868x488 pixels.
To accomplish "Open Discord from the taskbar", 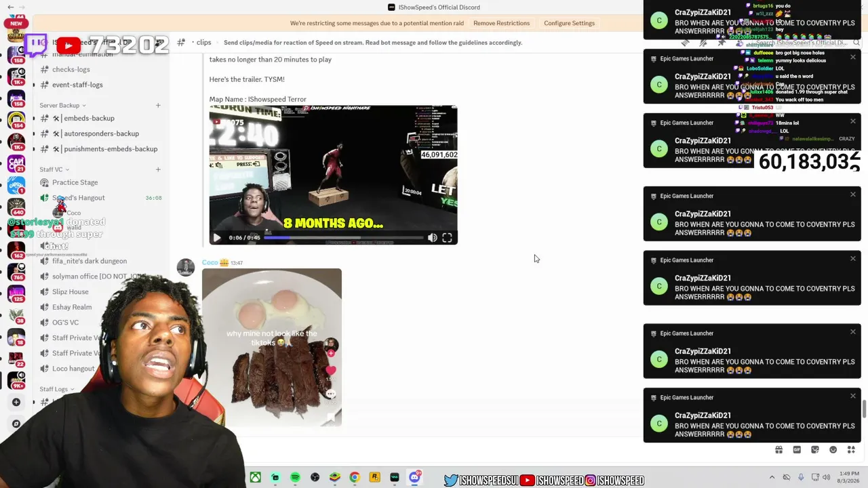I will 414,478.
